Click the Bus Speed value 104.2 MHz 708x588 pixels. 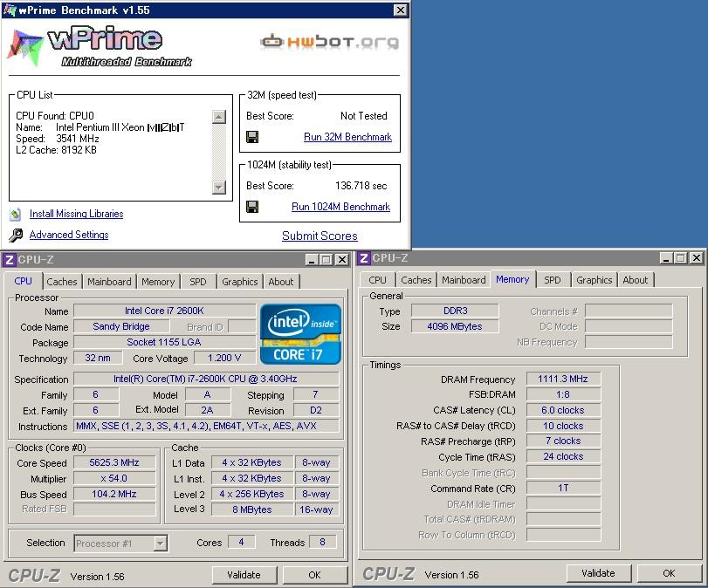[114, 494]
